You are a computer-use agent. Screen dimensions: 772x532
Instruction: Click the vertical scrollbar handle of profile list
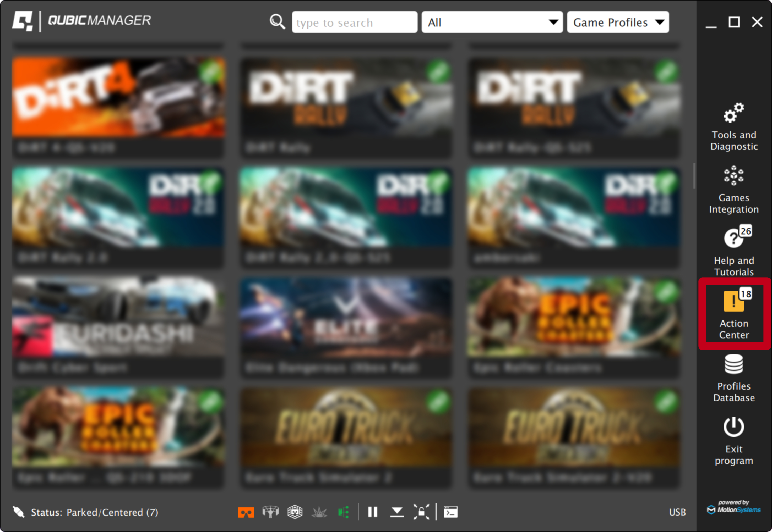tap(694, 176)
